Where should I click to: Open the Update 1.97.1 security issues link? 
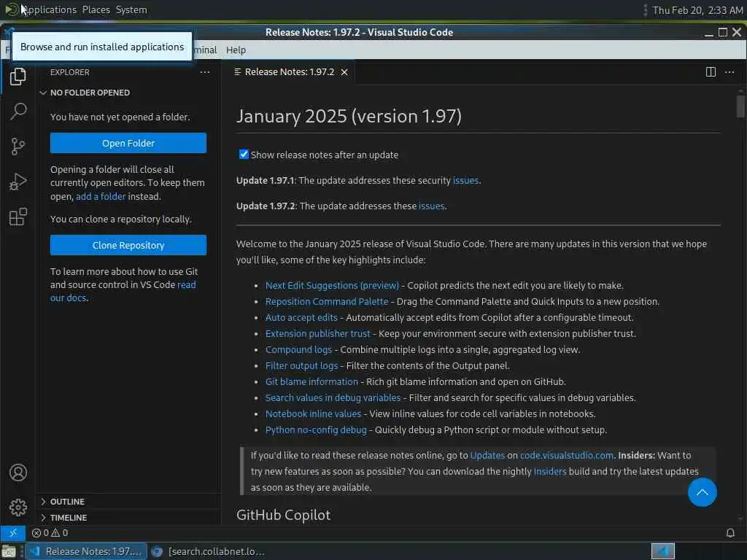(x=465, y=180)
